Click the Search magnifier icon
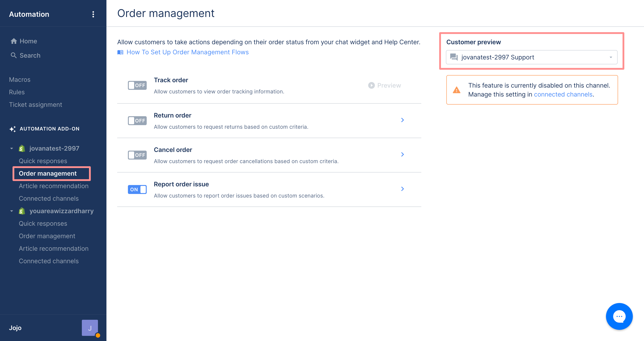 tap(14, 55)
